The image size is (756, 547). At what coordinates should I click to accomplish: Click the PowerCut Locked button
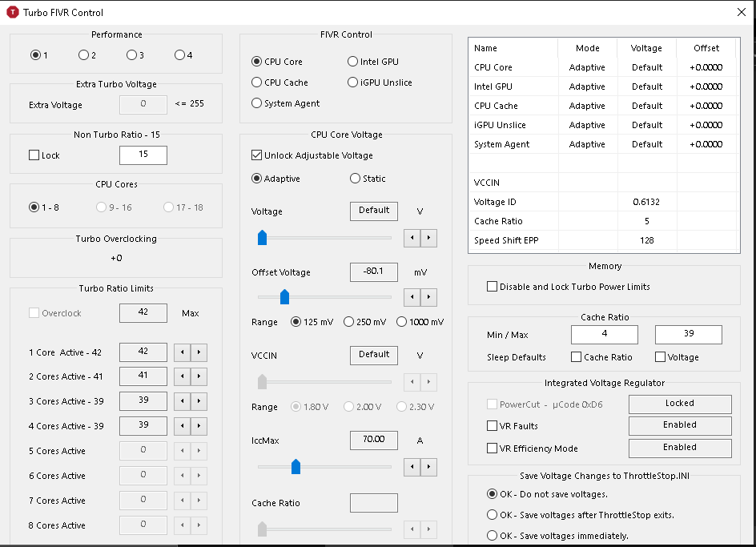click(679, 404)
